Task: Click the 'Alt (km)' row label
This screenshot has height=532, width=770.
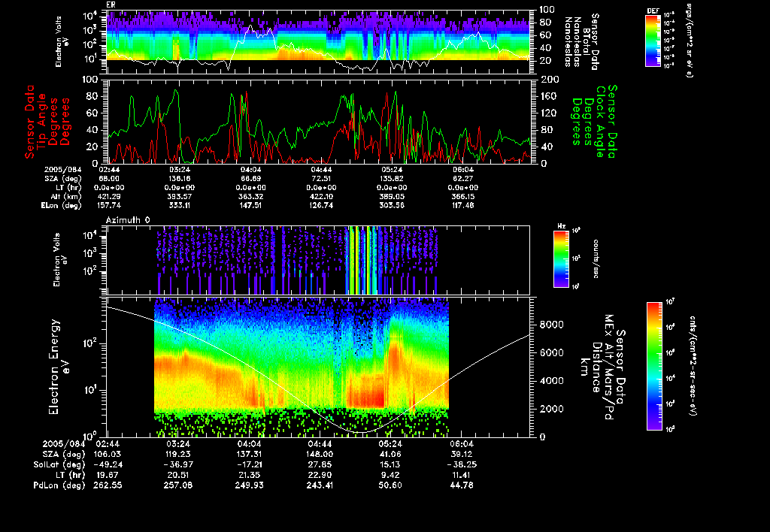Action: (x=66, y=197)
